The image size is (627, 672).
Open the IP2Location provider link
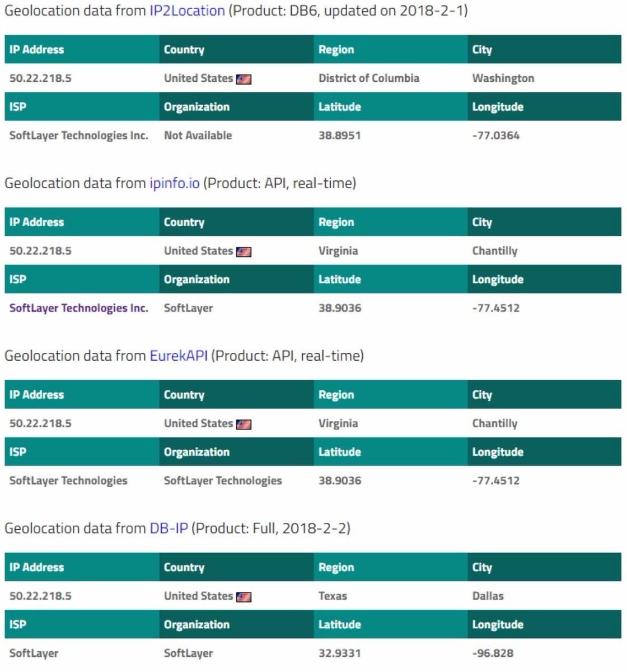tap(187, 11)
